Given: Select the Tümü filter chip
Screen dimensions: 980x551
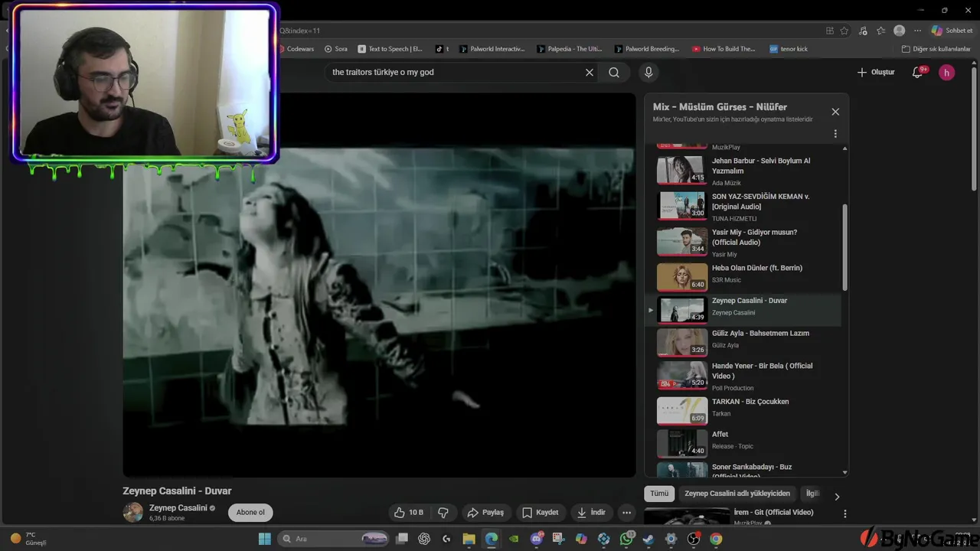Looking at the screenshot, I should pyautogui.click(x=659, y=494).
